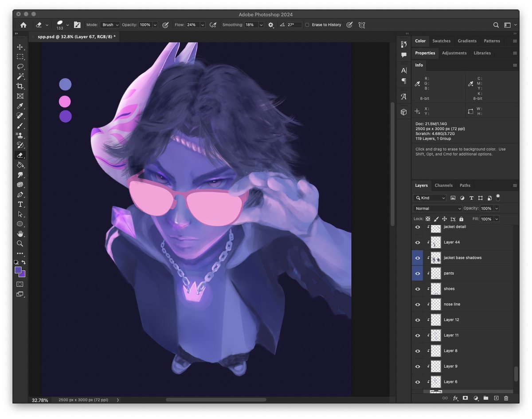This screenshot has height=419, width=532.
Task: Hide the pants layer
Action: 418,273
